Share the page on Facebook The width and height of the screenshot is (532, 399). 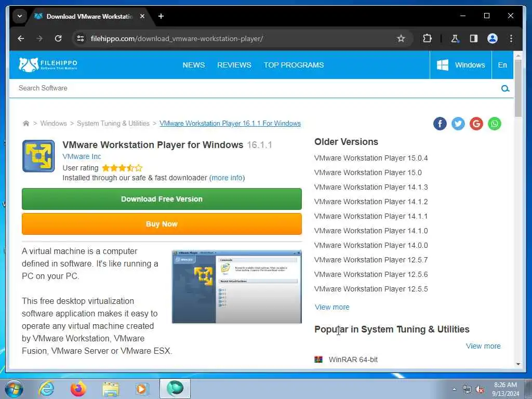(x=440, y=124)
